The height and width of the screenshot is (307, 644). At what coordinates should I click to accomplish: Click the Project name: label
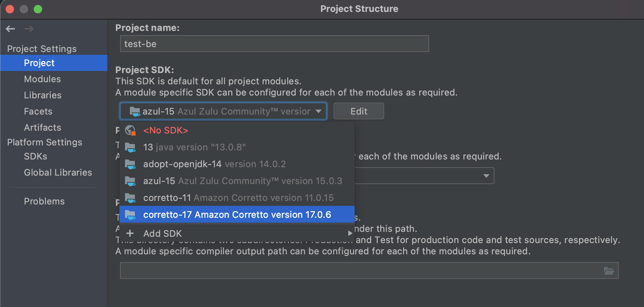(x=147, y=28)
